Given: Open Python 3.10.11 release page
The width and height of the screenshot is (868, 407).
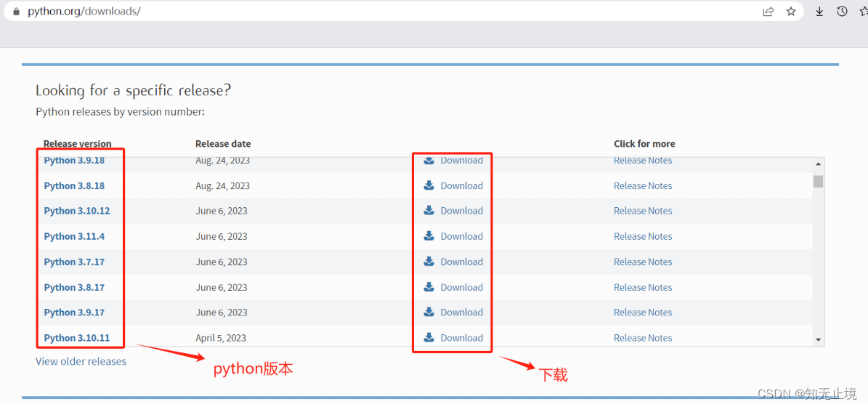Looking at the screenshot, I should click(x=77, y=338).
